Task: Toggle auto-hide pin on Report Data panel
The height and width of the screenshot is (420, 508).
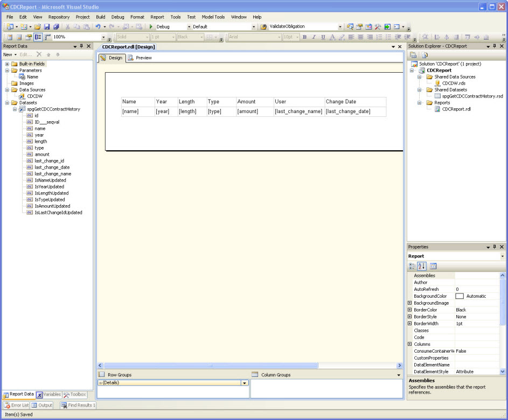Action: (x=81, y=46)
